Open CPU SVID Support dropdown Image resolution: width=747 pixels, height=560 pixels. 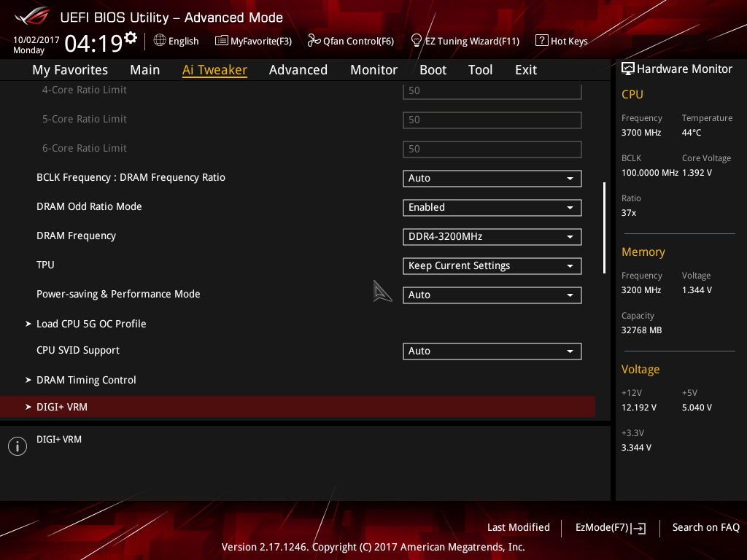(x=492, y=351)
